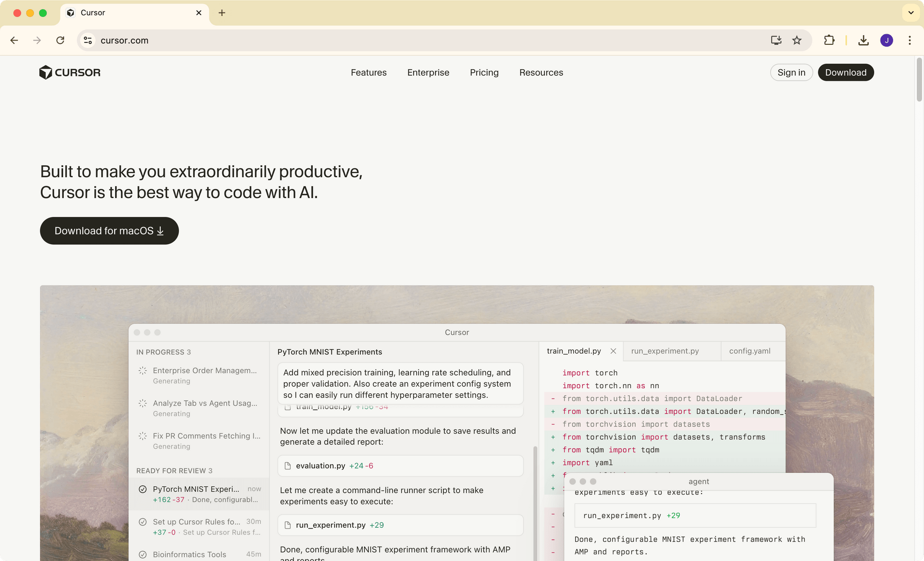The height and width of the screenshot is (561, 924).
Task: Click Download for macOS button
Action: coord(109,231)
